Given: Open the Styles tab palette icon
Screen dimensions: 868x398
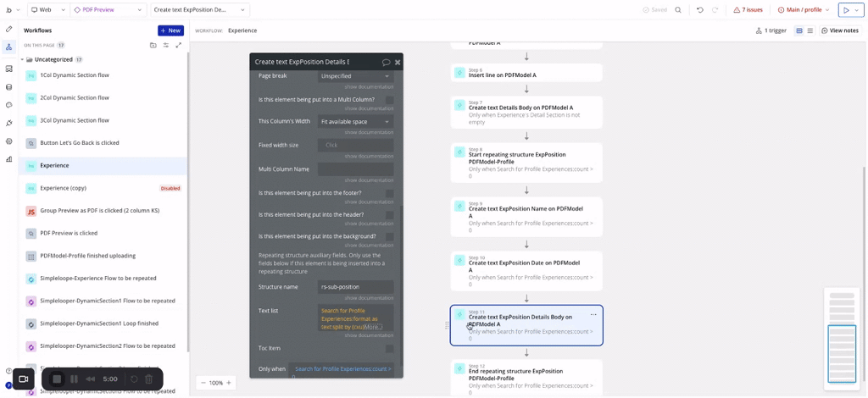Looking at the screenshot, I should pyautogui.click(x=8, y=105).
